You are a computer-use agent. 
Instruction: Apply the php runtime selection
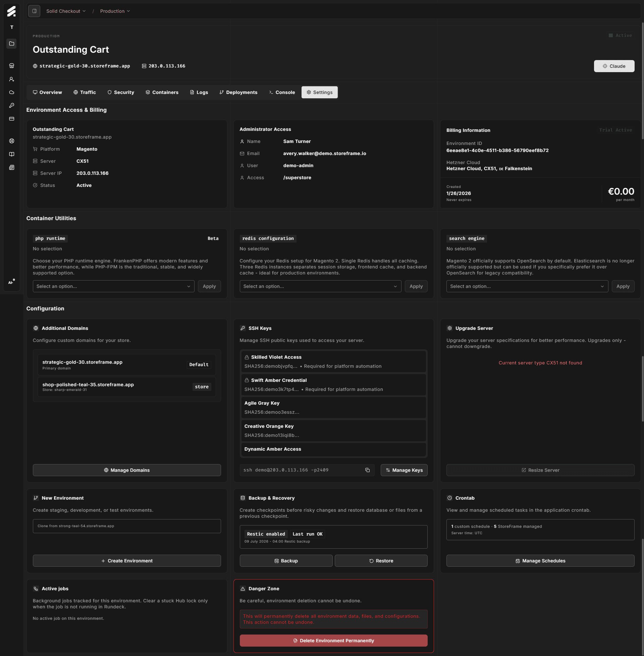pyautogui.click(x=209, y=286)
